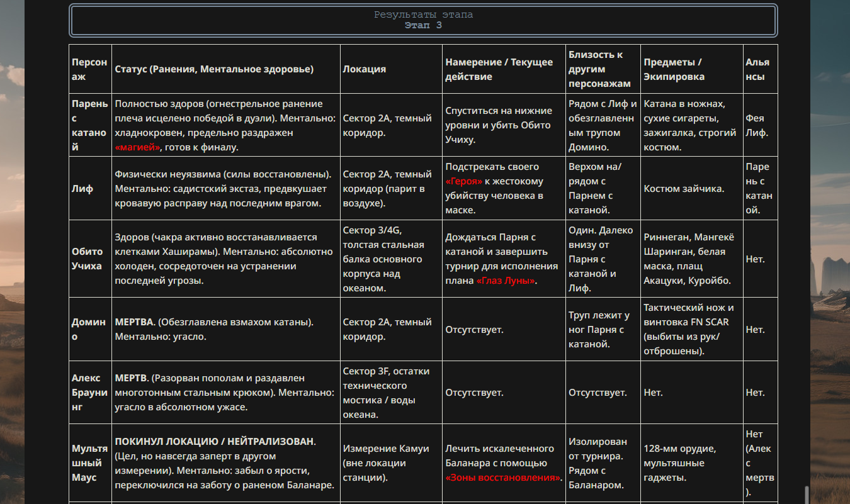The image size is (850, 504).
Task: Click the «Нет.» alliance cell for Обито Учиха
Action: (761, 259)
